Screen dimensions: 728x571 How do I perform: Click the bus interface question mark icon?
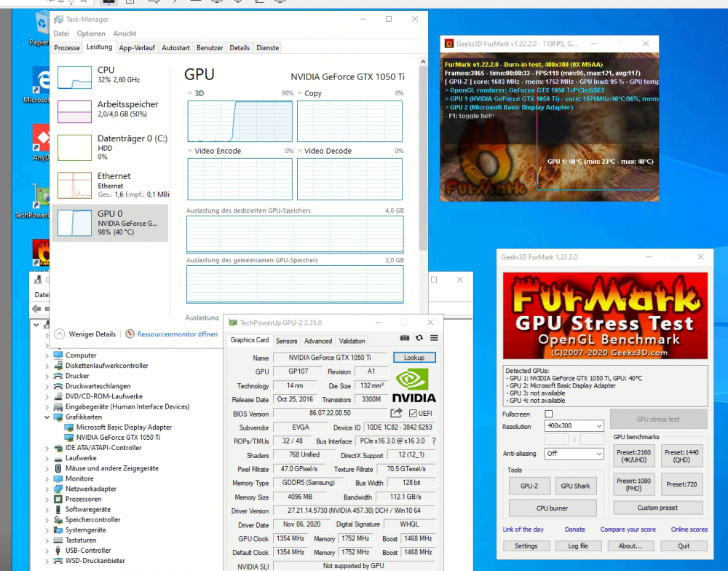tap(434, 441)
